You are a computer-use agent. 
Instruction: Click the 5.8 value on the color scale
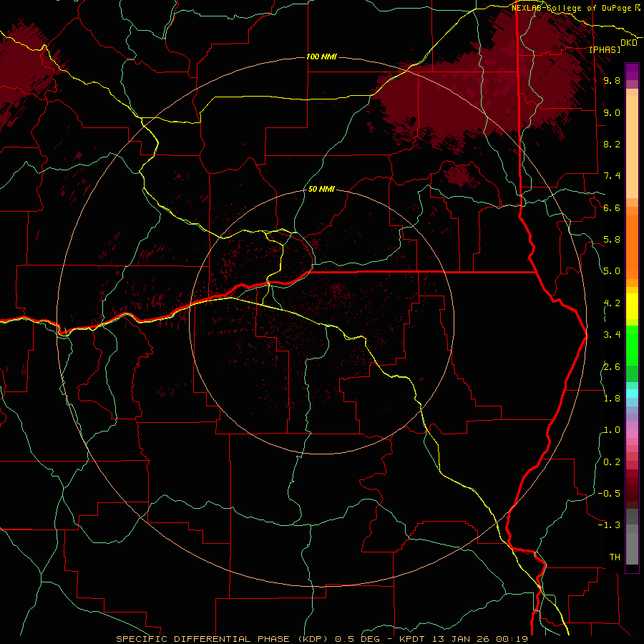612,240
